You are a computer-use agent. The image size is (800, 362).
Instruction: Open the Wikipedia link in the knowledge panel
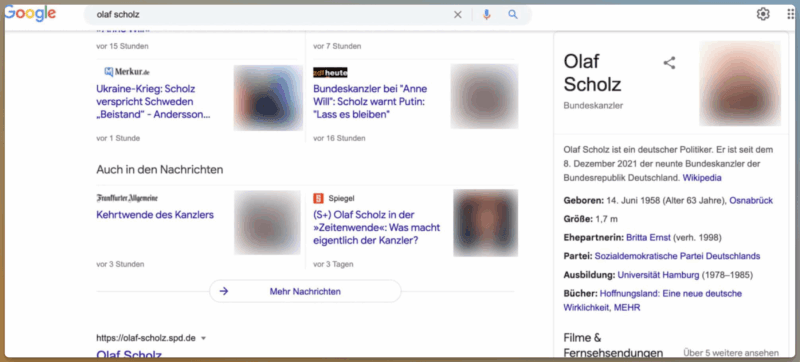click(702, 178)
